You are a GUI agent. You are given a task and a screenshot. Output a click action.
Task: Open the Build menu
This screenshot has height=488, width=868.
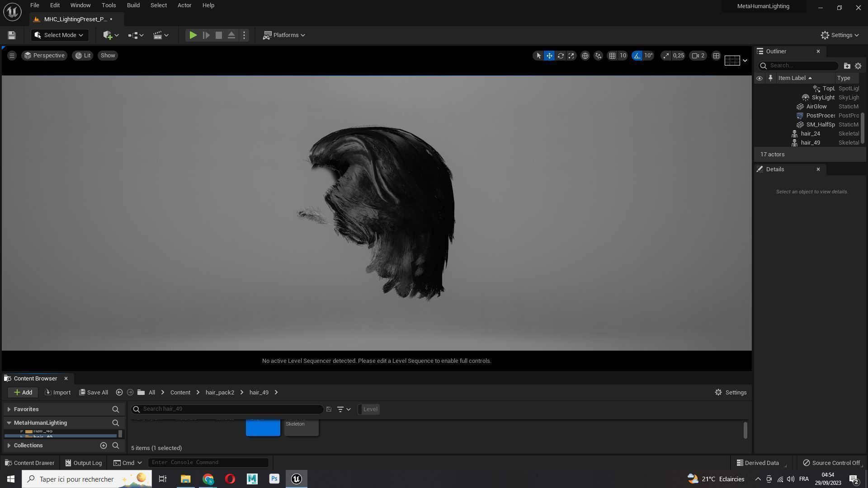(133, 5)
